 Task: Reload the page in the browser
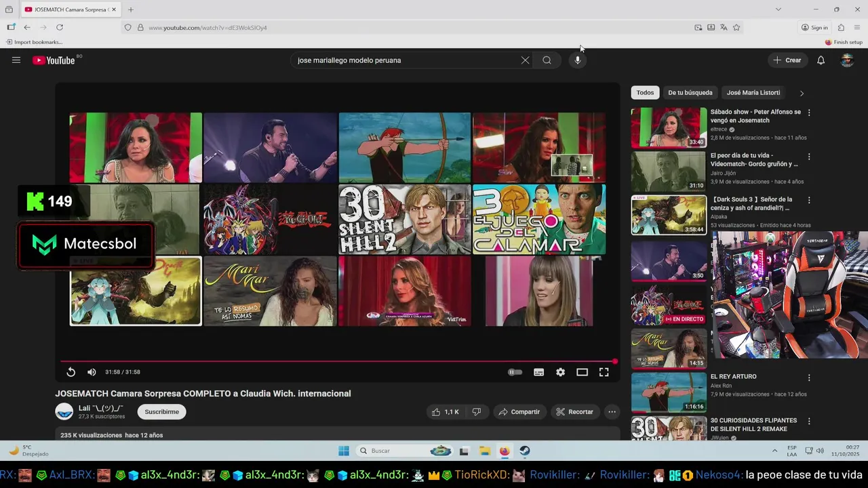pos(60,27)
